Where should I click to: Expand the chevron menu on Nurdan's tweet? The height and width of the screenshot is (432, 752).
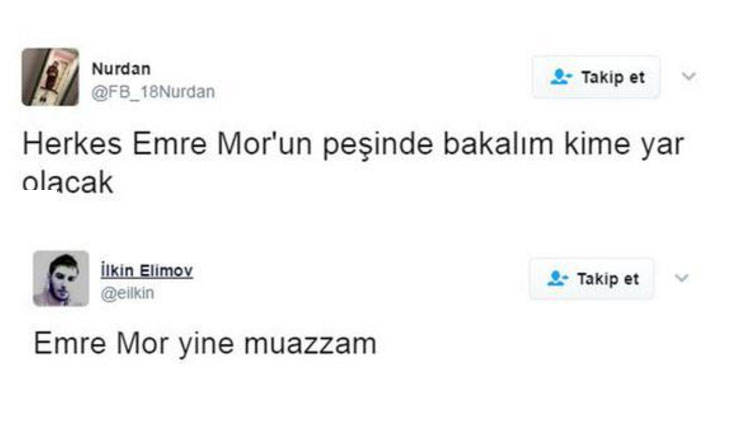click(688, 76)
